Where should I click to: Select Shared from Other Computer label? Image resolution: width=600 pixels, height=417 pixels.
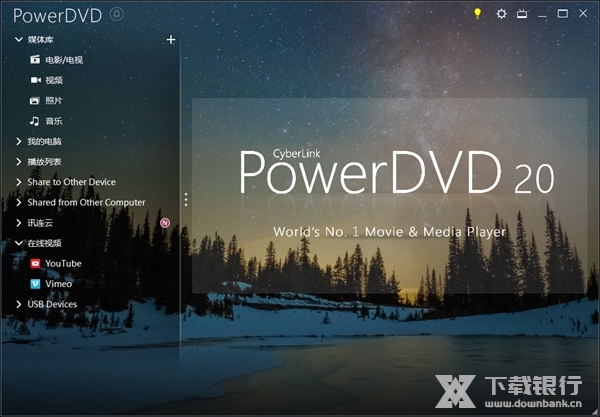[x=86, y=202]
